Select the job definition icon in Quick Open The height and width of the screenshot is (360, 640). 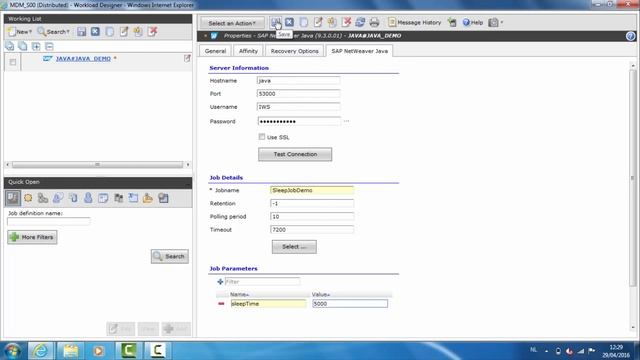(x=13, y=198)
